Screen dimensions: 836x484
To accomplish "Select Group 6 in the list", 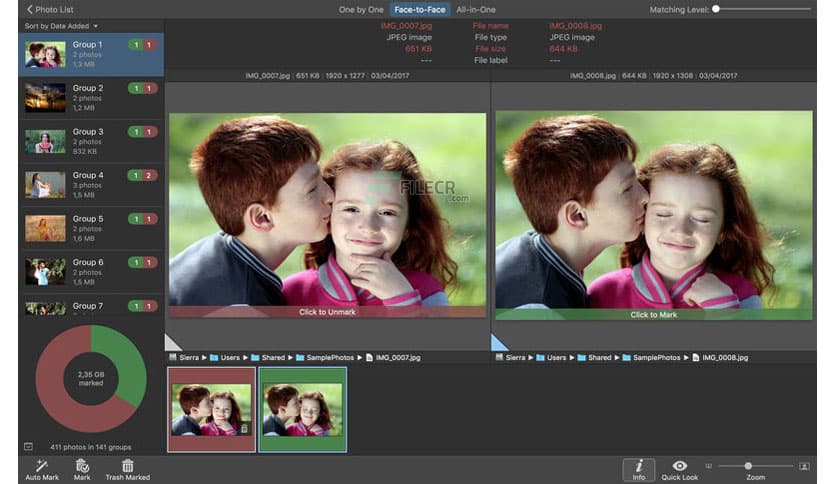I will coord(91,272).
